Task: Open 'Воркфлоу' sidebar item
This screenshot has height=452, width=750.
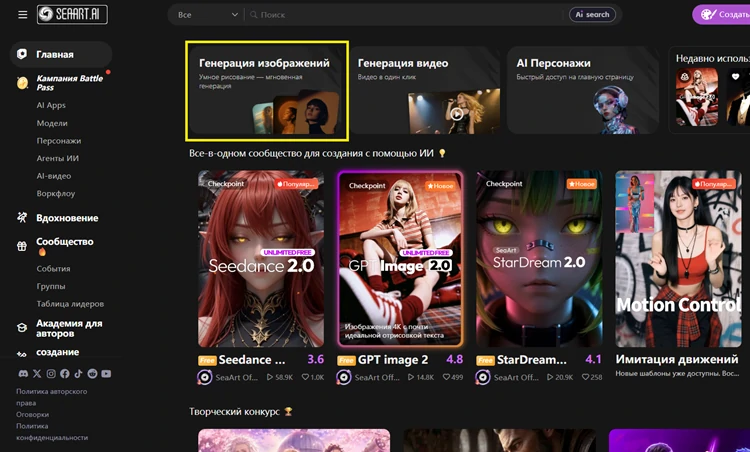Action: [x=55, y=193]
